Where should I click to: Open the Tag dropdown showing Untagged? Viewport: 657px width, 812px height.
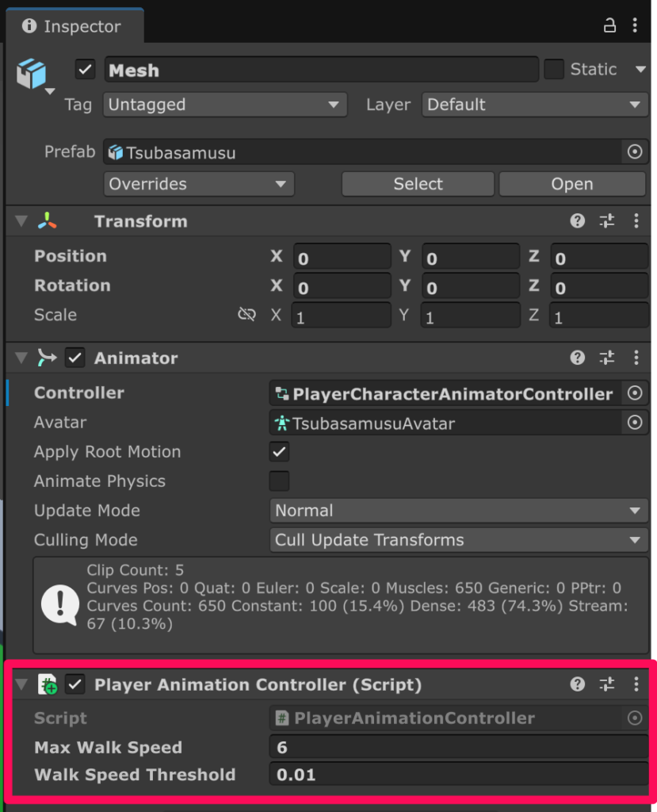pos(224,105)
